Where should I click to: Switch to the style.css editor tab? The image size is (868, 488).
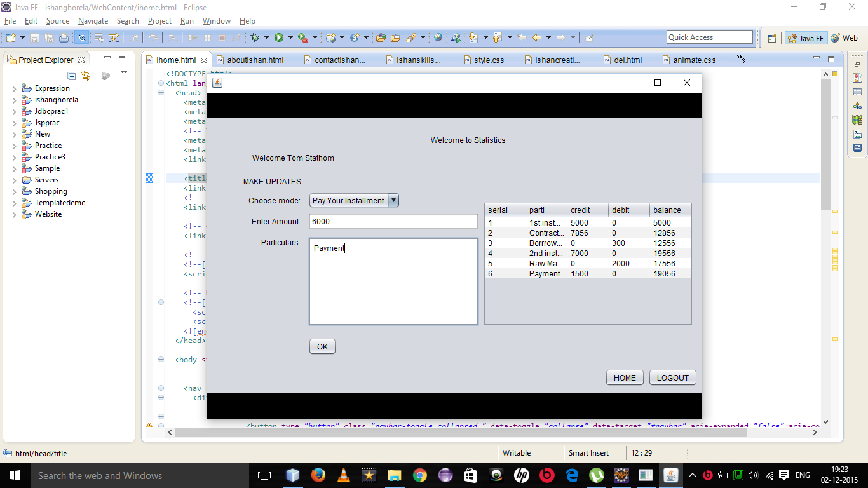pos(489,60)
